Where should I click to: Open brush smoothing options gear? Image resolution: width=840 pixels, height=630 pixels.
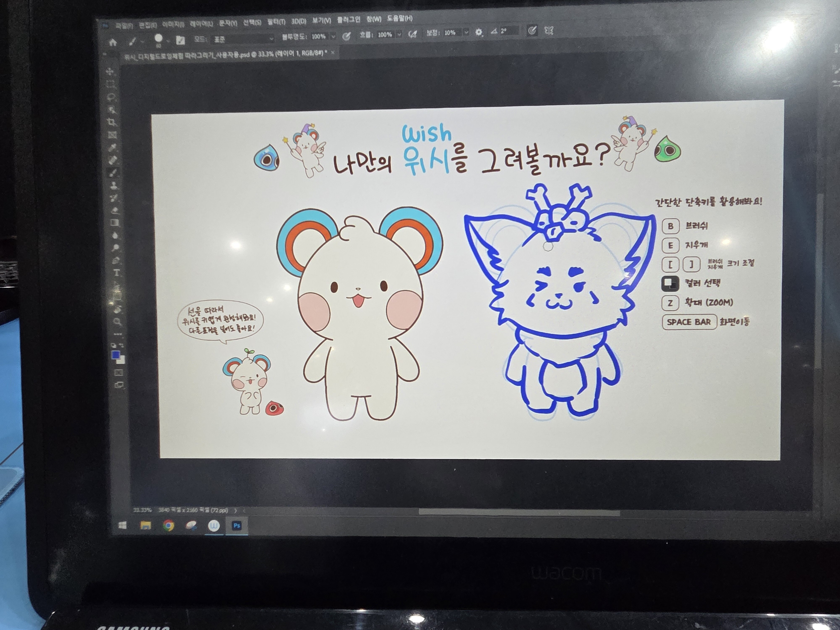tap(478, 32)
